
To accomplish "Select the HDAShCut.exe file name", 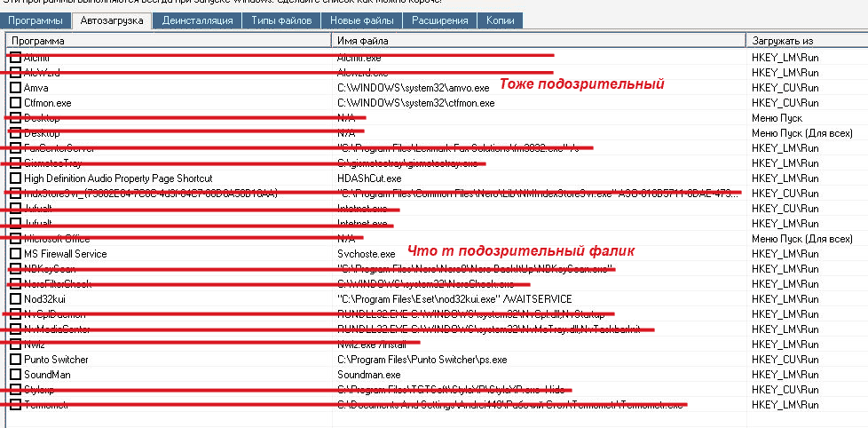I will 370,178.
